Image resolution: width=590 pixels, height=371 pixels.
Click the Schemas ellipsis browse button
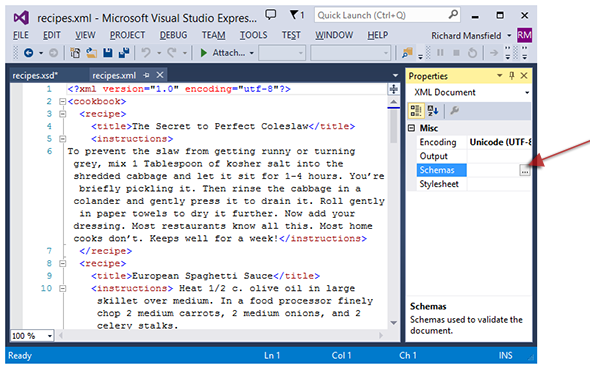(525, 170)
